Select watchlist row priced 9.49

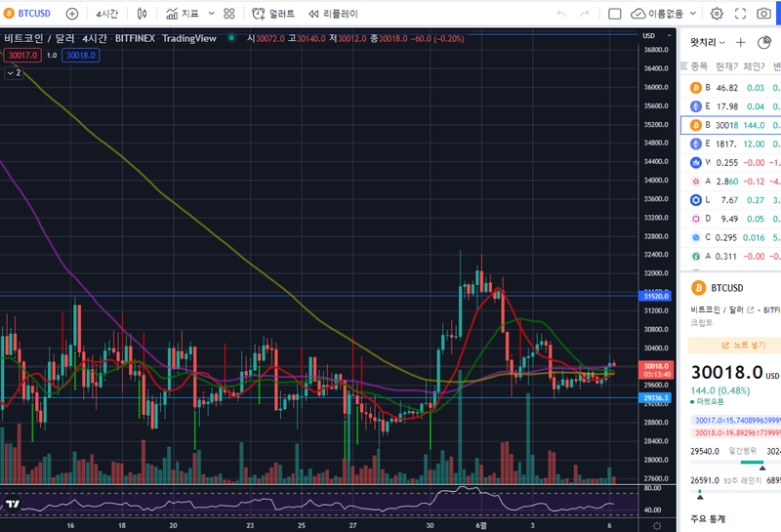[730, 219]
